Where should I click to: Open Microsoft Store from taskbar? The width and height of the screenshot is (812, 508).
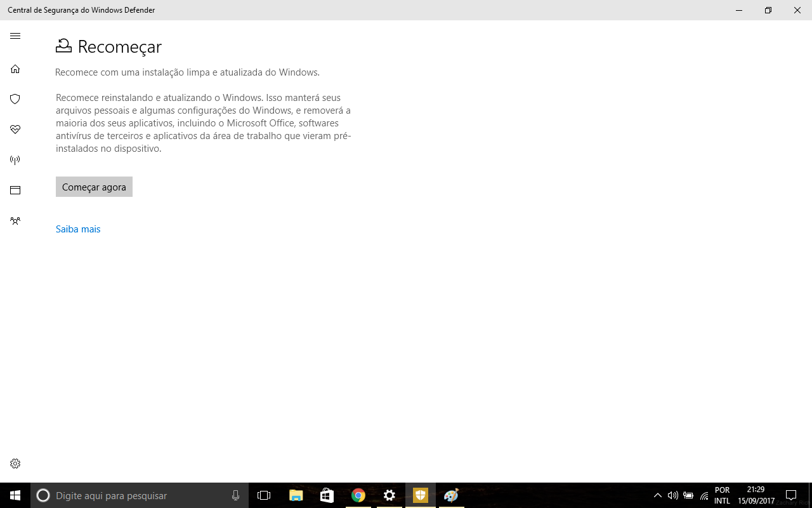point(327,495)
